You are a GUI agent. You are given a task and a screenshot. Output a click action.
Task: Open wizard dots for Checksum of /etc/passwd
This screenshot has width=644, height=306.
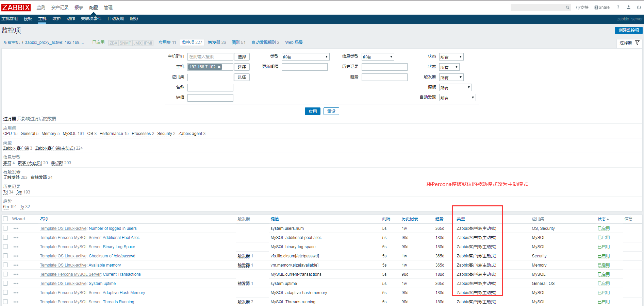tap(16, 256)
